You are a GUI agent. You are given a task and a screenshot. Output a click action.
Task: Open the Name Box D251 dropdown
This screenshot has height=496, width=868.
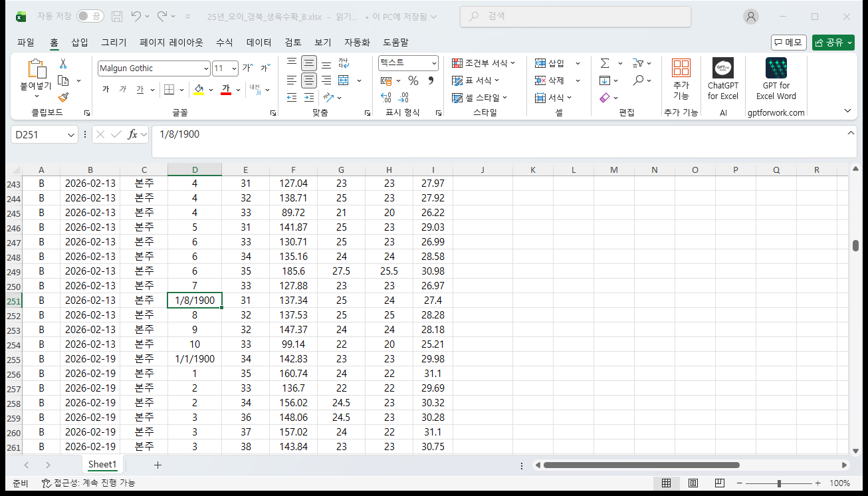click(x=71, y=134)
